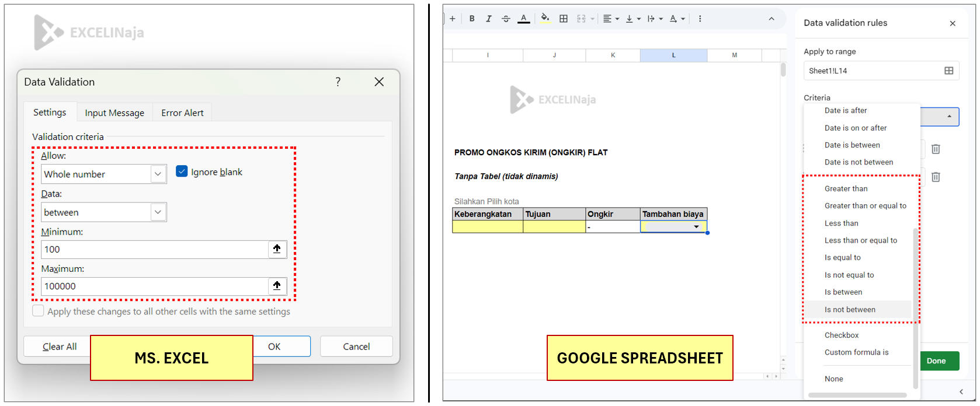Viewport: 980px width, 406px height.
Task: Close the Excel Data Validation dialog
Action: (379, 82)
